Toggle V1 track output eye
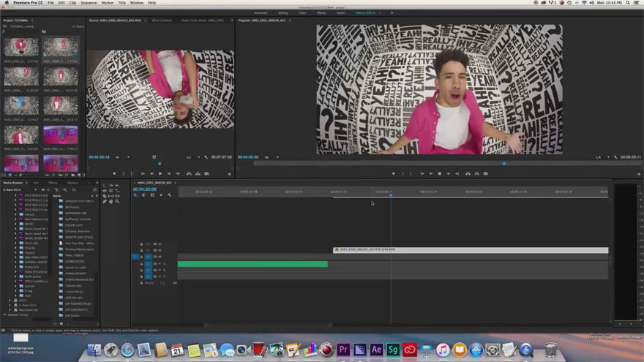Viewport: 644px width, 362px height. [160, 257]
